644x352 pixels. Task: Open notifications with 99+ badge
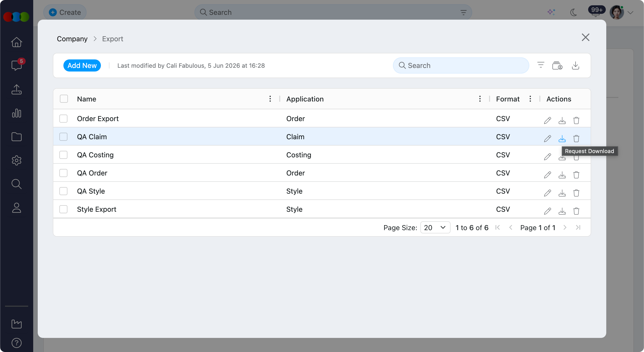596,11
